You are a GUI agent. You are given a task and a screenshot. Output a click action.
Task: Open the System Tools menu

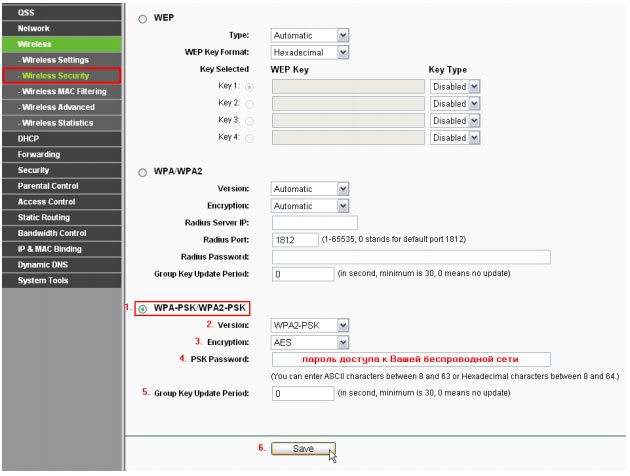click(60, 281)
